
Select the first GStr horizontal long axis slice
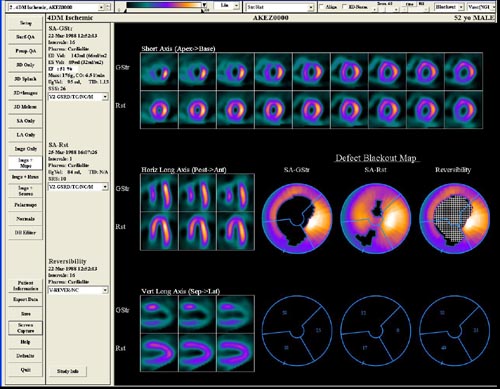pyautogui.click(x=159, y=193)
